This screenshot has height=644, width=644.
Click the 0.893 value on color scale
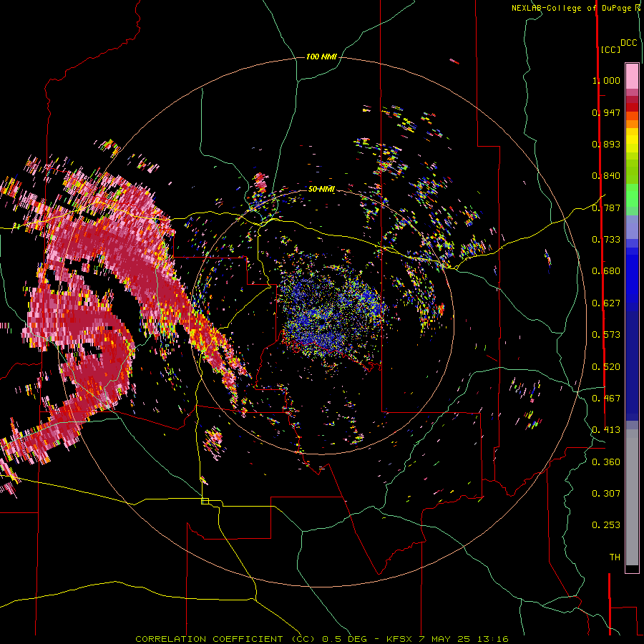(606, 144)
